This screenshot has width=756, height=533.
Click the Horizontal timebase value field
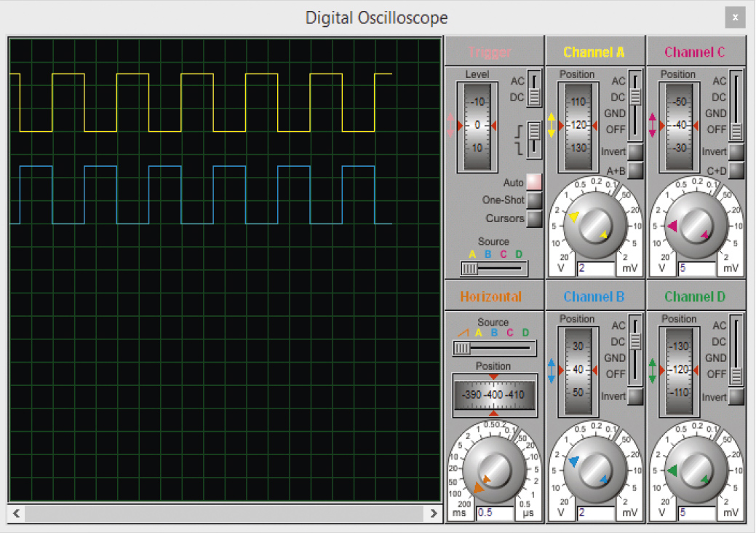click(x=496, y=513)
